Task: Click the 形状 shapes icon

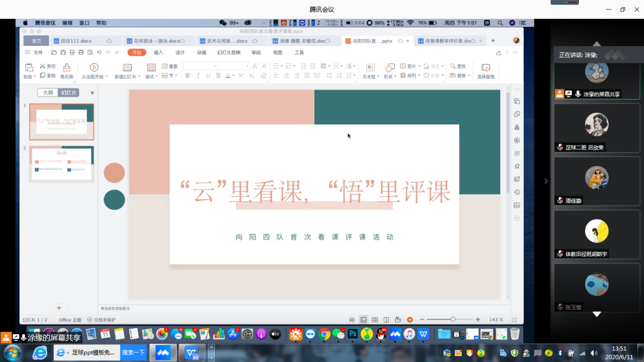Action: point(390,68)
